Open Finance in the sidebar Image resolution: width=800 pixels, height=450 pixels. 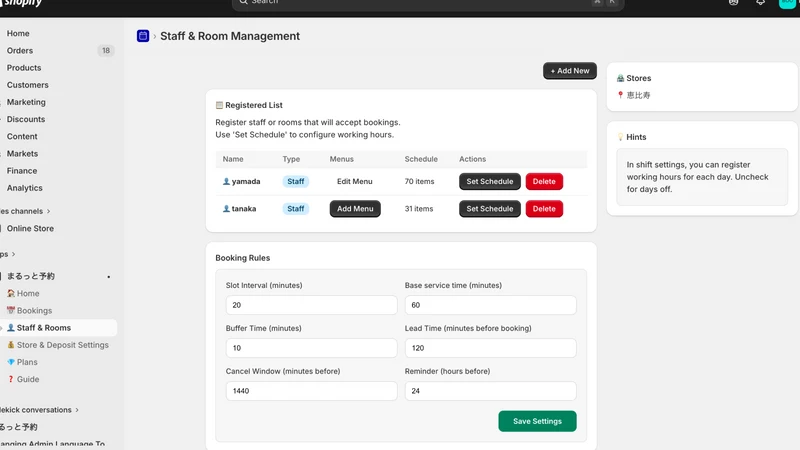click(22, 170)
